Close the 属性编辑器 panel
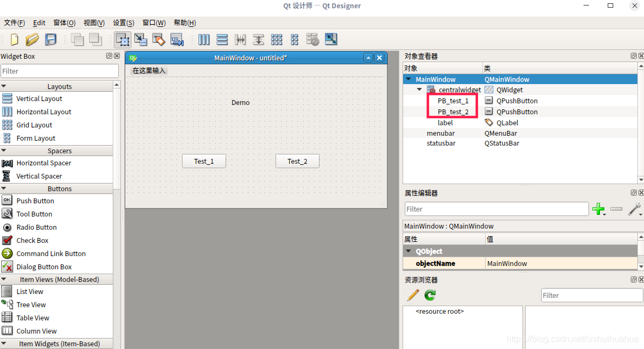This screenshot has height=349, width=644. [x=641, y=192]
